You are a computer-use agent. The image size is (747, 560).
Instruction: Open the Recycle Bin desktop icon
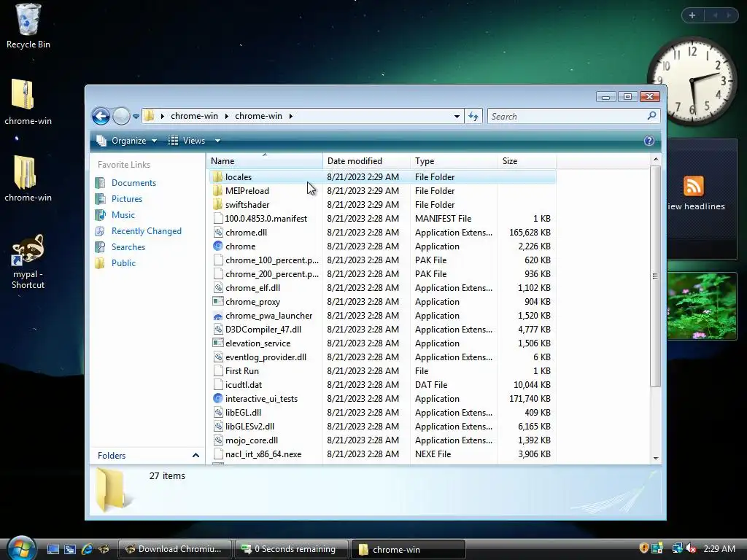point(28,26)
